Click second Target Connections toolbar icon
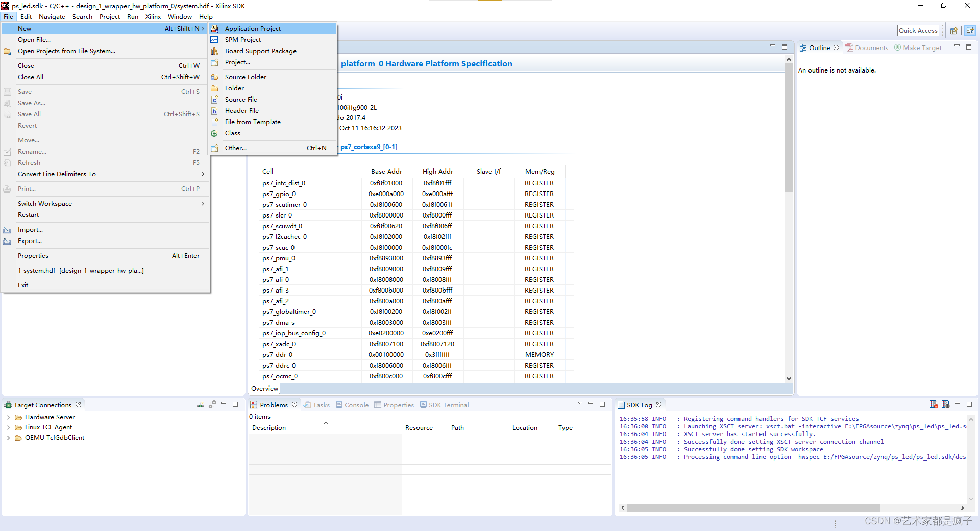 point(212,404)
